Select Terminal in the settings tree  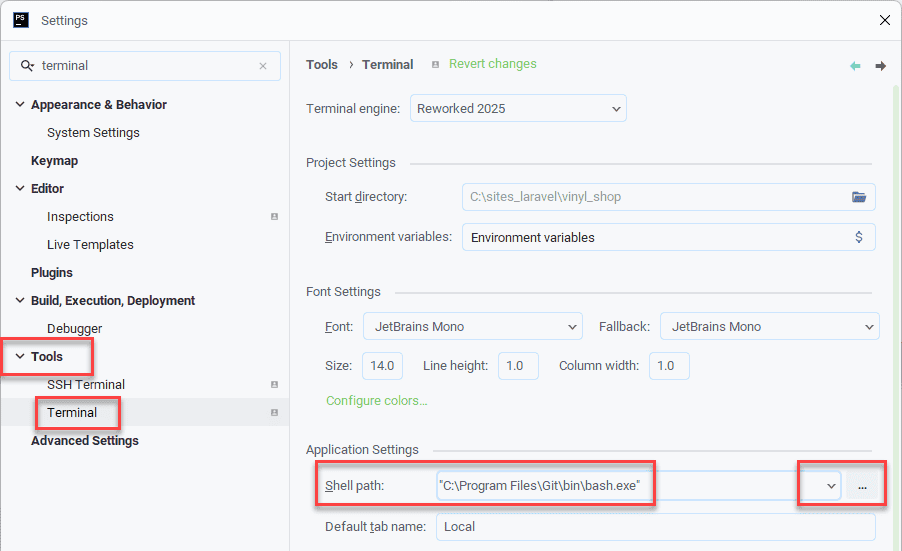pos(72,413)
